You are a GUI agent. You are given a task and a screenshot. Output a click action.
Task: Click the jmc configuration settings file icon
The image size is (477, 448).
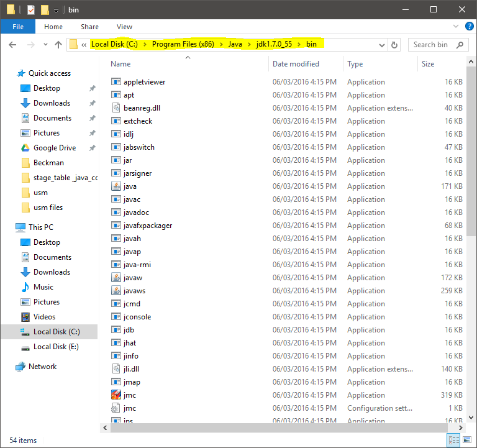pos(116,408)
